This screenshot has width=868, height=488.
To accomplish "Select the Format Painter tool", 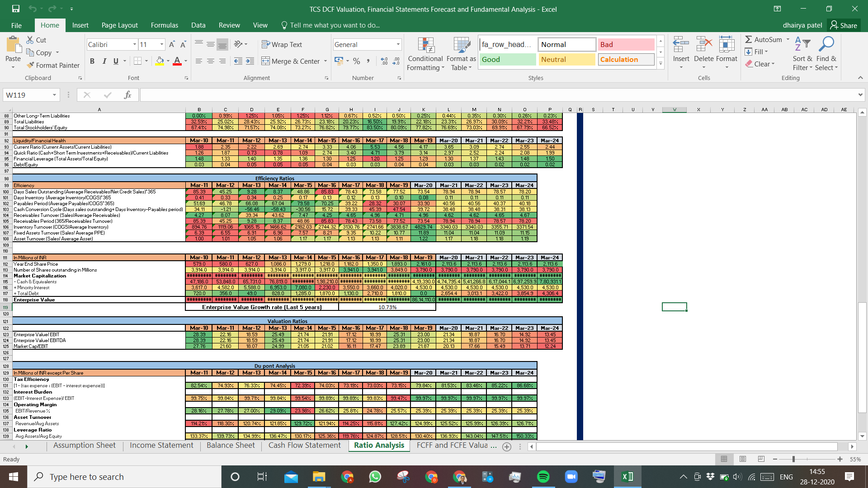I will [53, 65].
